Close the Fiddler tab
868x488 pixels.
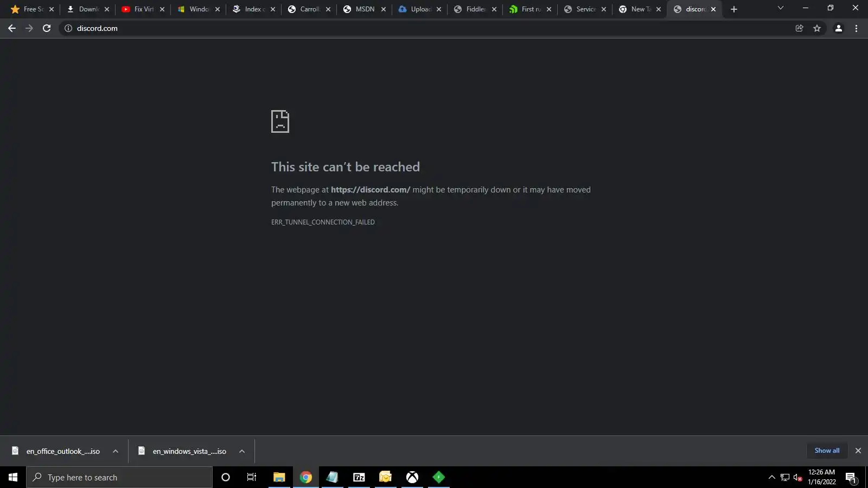point(494,9)
